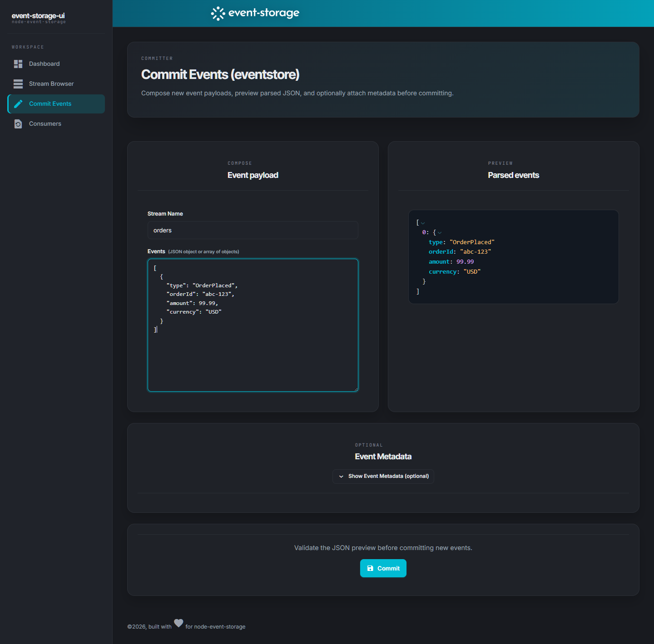This screenshot has height=644, width=654.
Task: Click the event-storage logo icon in header
Action: [x=218, y=14]
